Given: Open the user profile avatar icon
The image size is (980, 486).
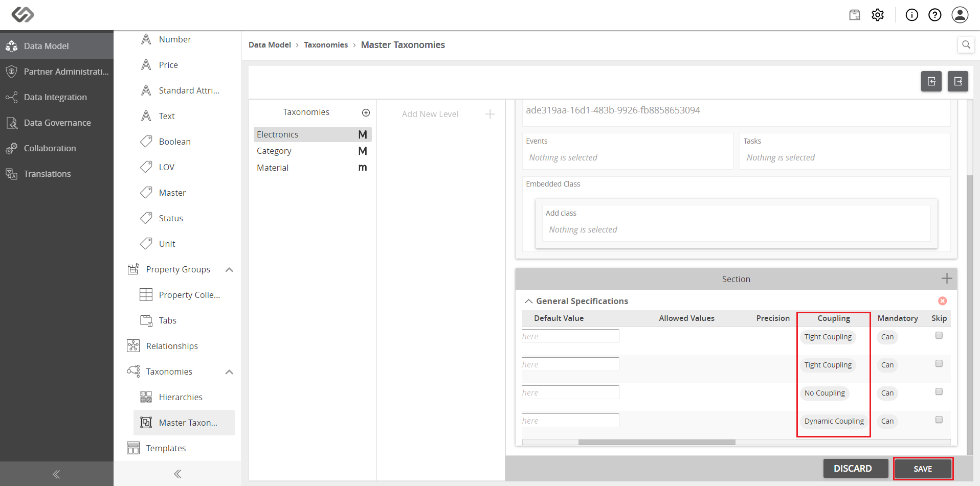Looking at the screenshot, I should click(x=960, y=15).
